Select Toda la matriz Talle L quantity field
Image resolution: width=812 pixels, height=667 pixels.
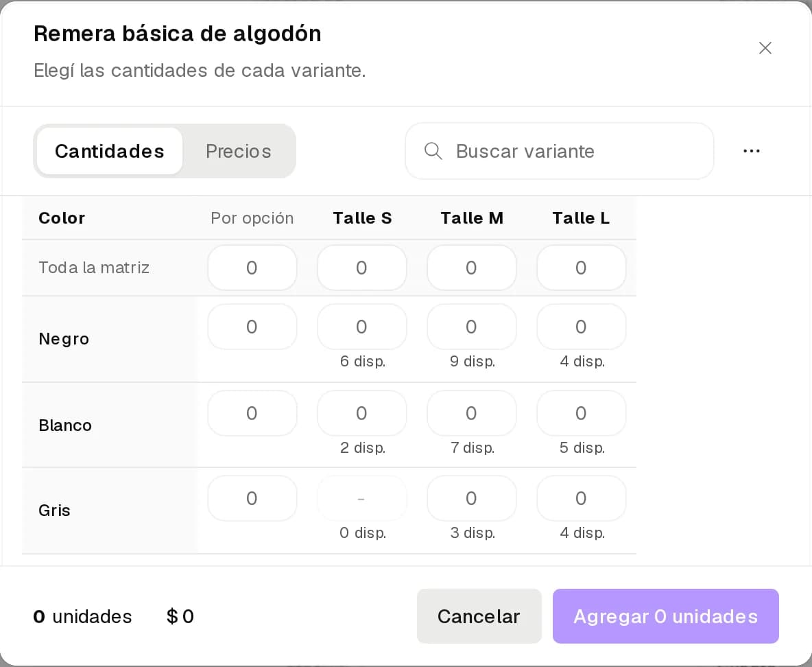pos(582,268)
